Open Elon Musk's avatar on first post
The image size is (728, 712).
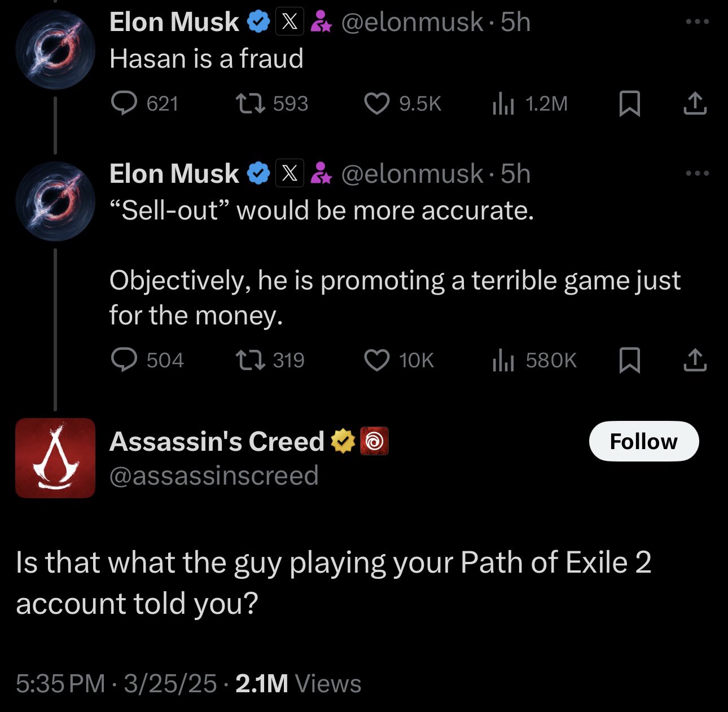click(x=55, y=49)
